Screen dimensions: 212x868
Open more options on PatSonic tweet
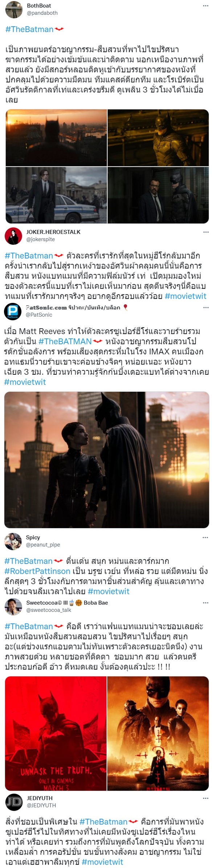click(206, 308)
